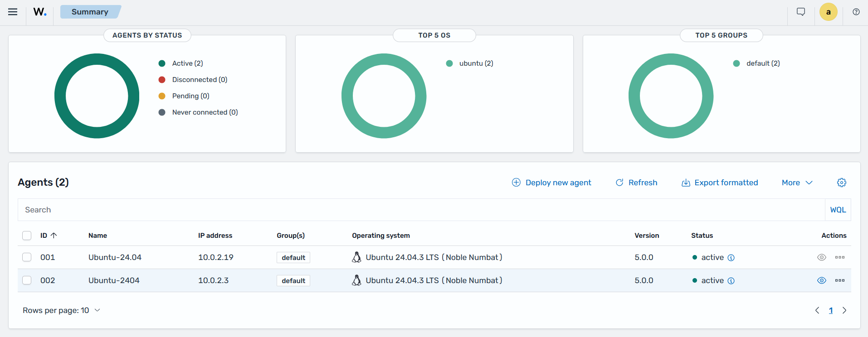
Task: Click the Linux penguin icon for Ubuntu-2404
Action: [x=357, y=280]
